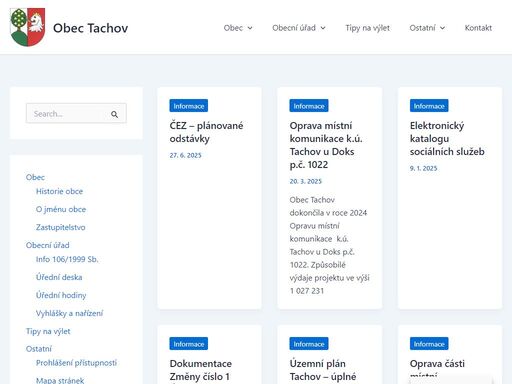This screenshot has width=512, height=384.
Task: Open the sidebar Ostatní link
Action: click(39, 349)
